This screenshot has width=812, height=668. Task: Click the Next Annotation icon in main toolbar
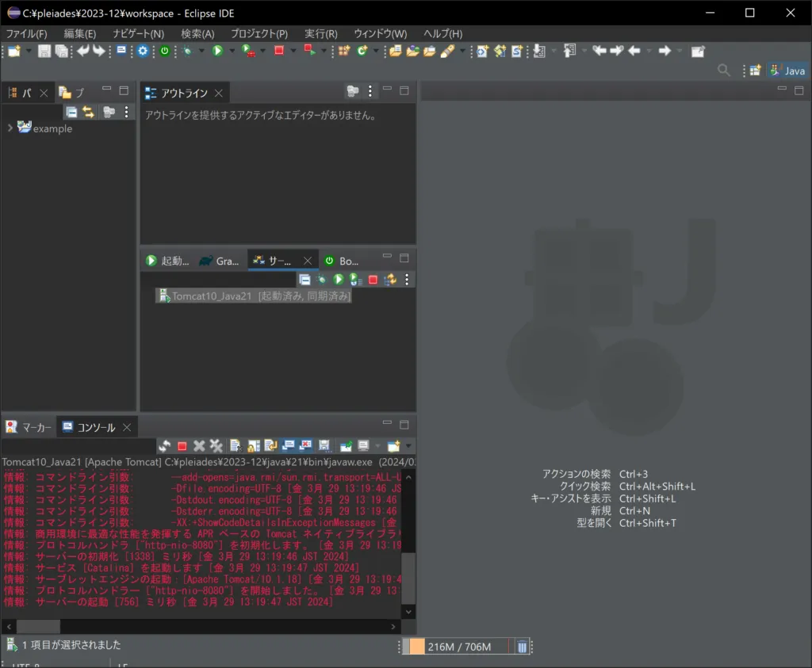pyautogui.click(x=539, y=51)
